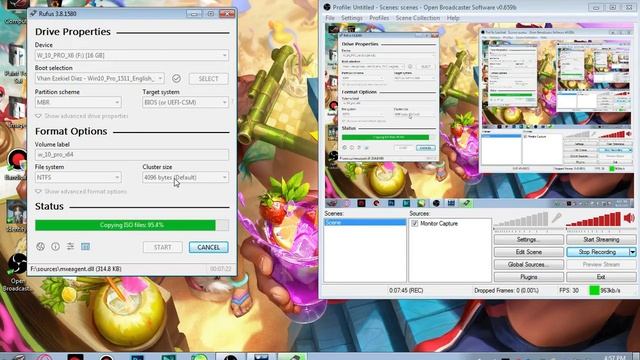Select the Scene entry in Scenes list
This screenshot has height=360, width=640.
tap(365, 222)
